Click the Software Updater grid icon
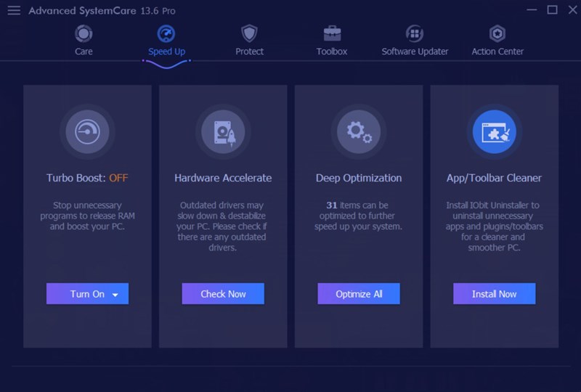 tap(415, 33)
